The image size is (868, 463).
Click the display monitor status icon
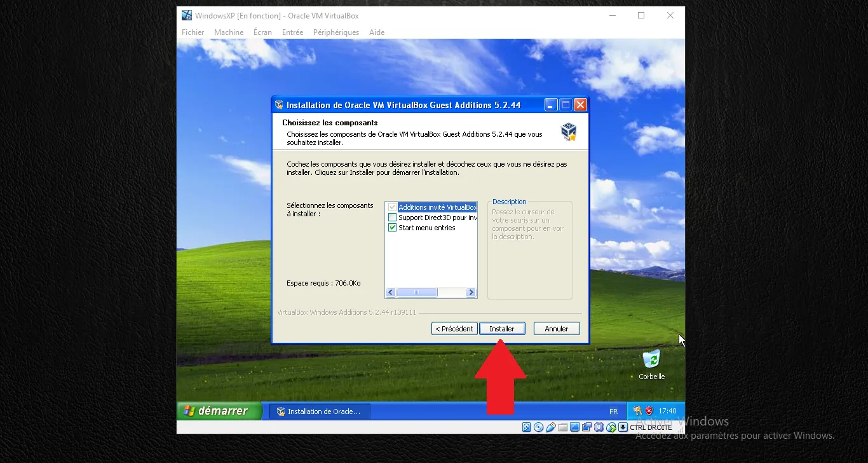[574, 427]
